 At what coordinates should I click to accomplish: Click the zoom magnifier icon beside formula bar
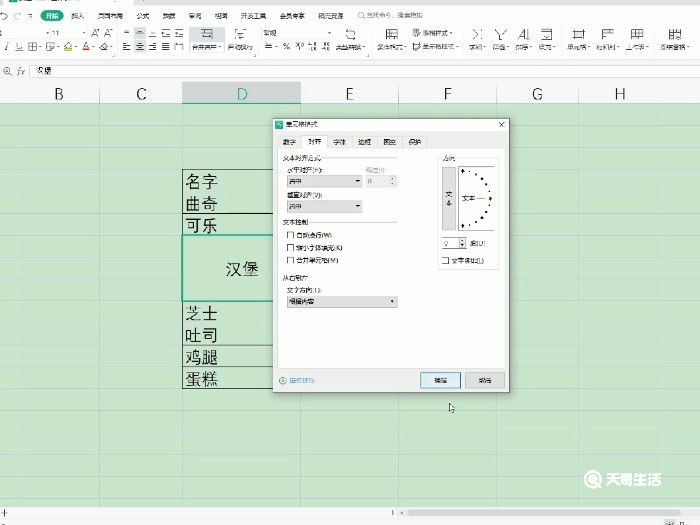point(7,71)
